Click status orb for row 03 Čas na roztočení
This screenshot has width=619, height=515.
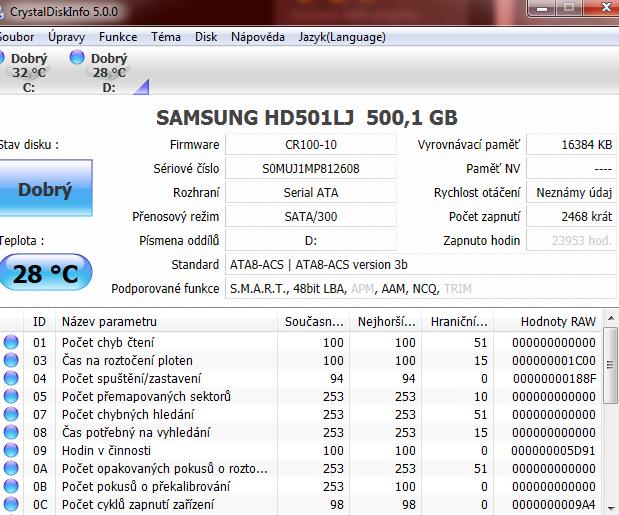tap(11, 360)
